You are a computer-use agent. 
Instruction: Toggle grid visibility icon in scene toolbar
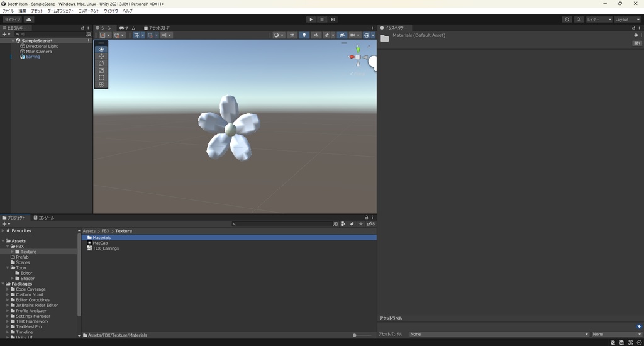click(136, 35)
